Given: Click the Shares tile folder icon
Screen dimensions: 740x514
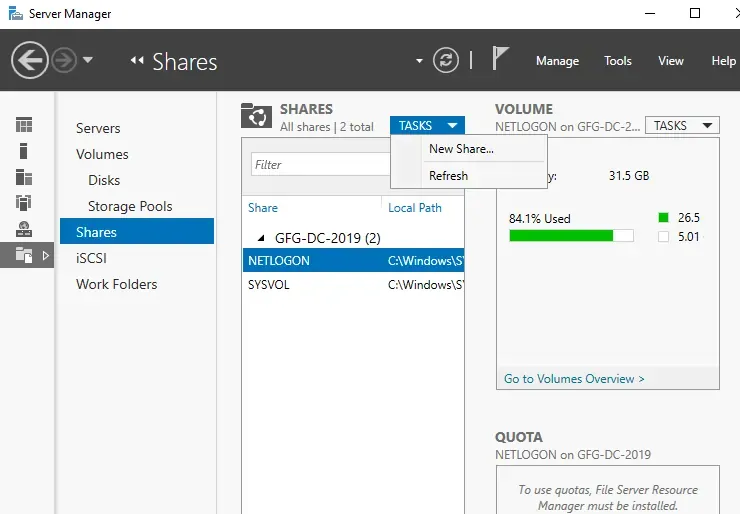Looking at the screenshot, I should [x=256, y=116].
